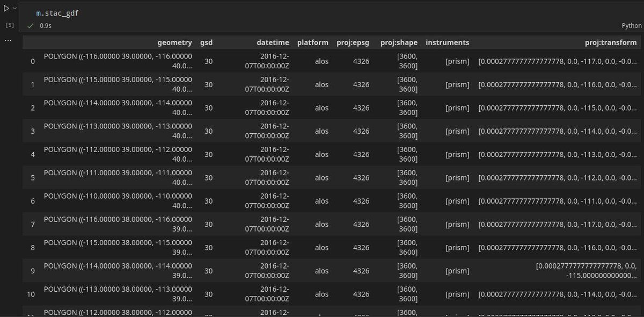Select row index 10
This screenshot has height=317, width=644.
pos(31,294)
